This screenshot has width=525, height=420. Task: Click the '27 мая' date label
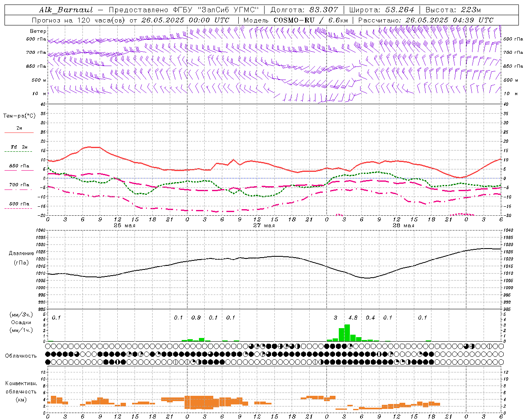click(x=264, y=225)
